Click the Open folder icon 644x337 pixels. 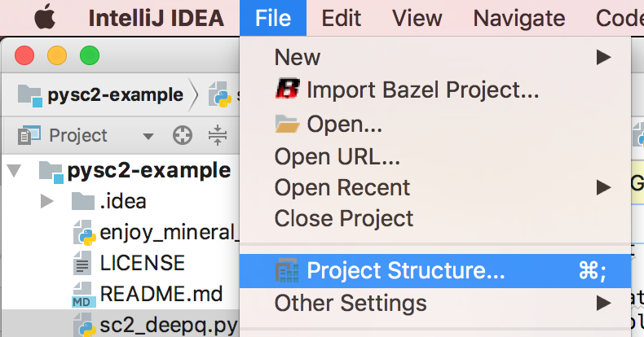tap(287, 124)
